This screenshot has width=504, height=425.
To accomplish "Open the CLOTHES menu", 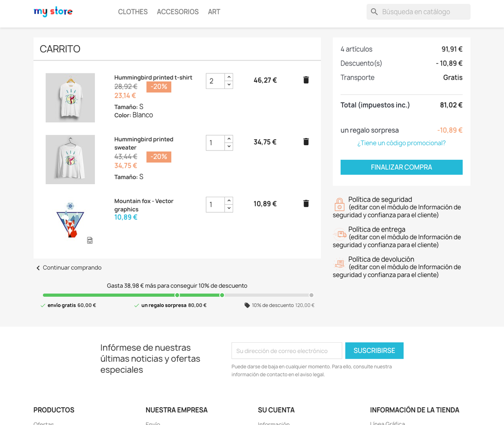I will point(133,12).
